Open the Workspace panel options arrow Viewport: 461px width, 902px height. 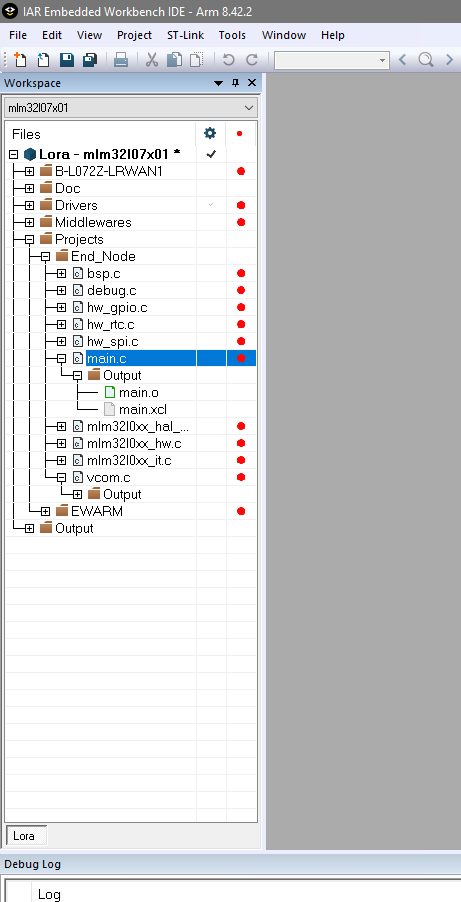[x=218, y=83]
